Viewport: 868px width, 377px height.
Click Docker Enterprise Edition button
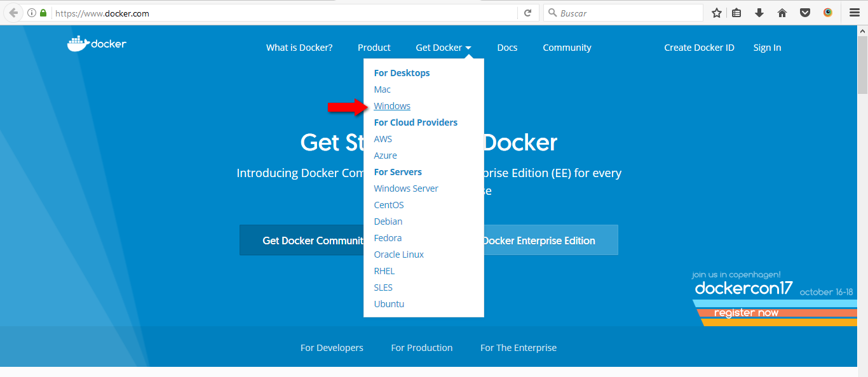551,240
